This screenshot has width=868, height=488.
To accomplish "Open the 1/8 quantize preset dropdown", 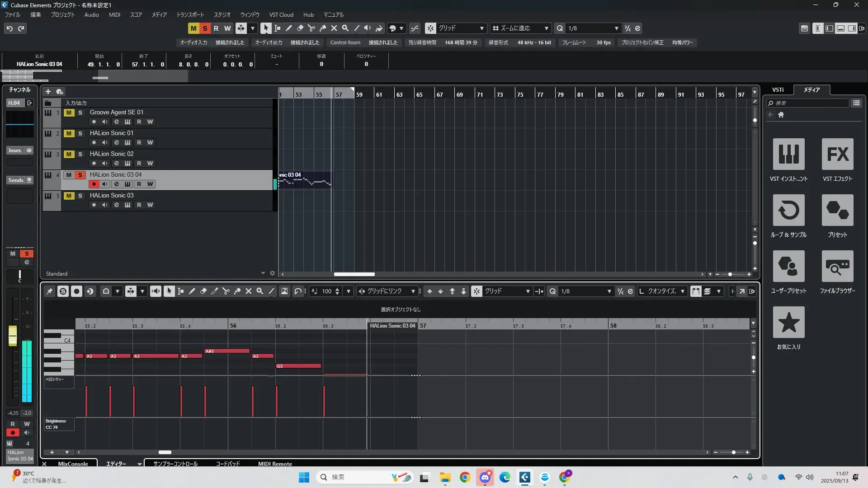I will (x=616, y=28).
